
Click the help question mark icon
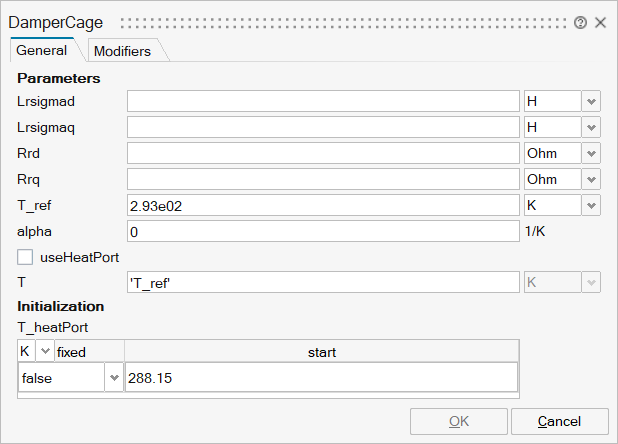pos(581,22)
